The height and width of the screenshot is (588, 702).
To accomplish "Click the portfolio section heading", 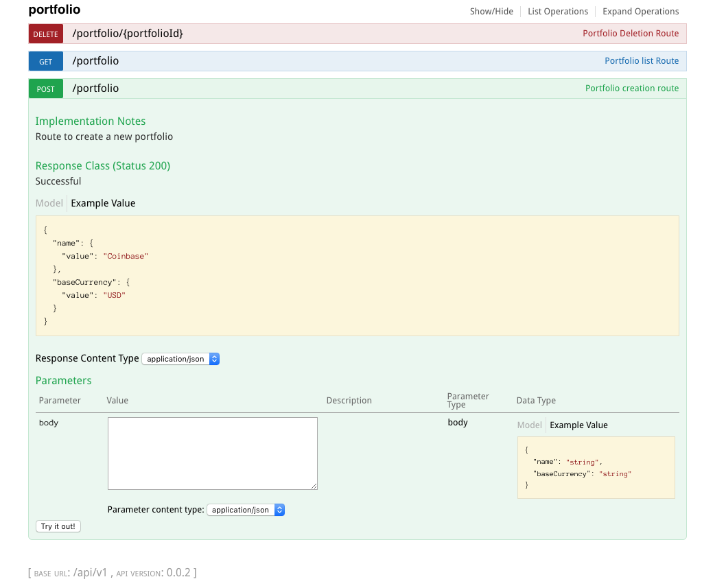I will click(x=54, y=10).
